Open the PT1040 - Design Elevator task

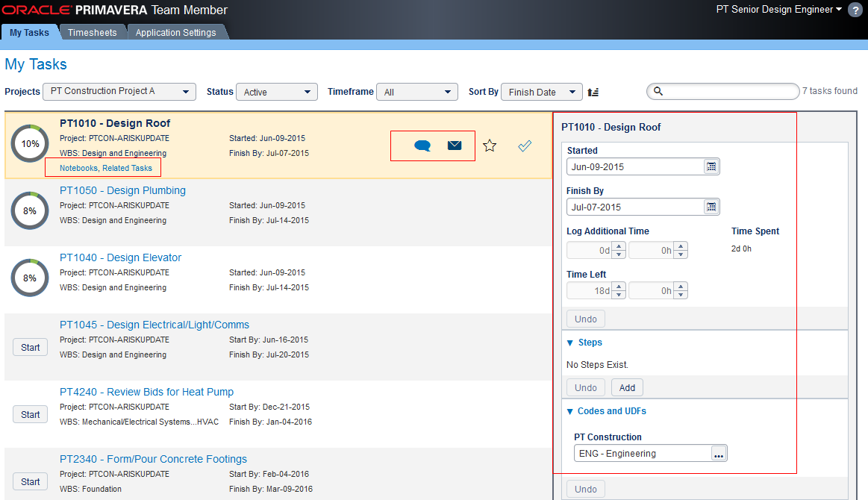point(121,257)
